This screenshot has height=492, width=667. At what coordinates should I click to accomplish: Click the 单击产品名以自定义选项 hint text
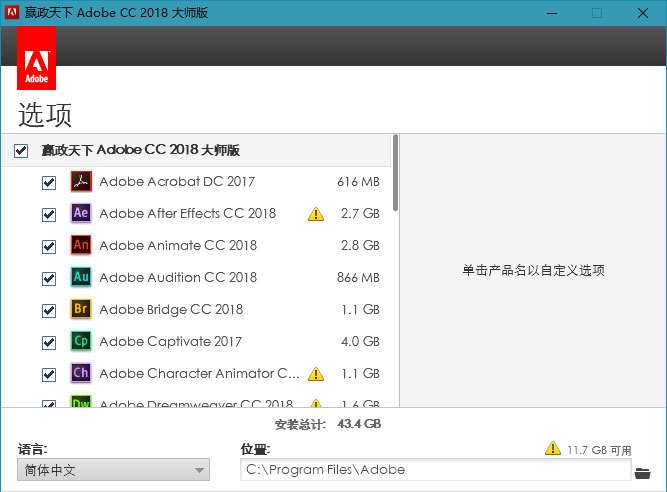(533, 270)
